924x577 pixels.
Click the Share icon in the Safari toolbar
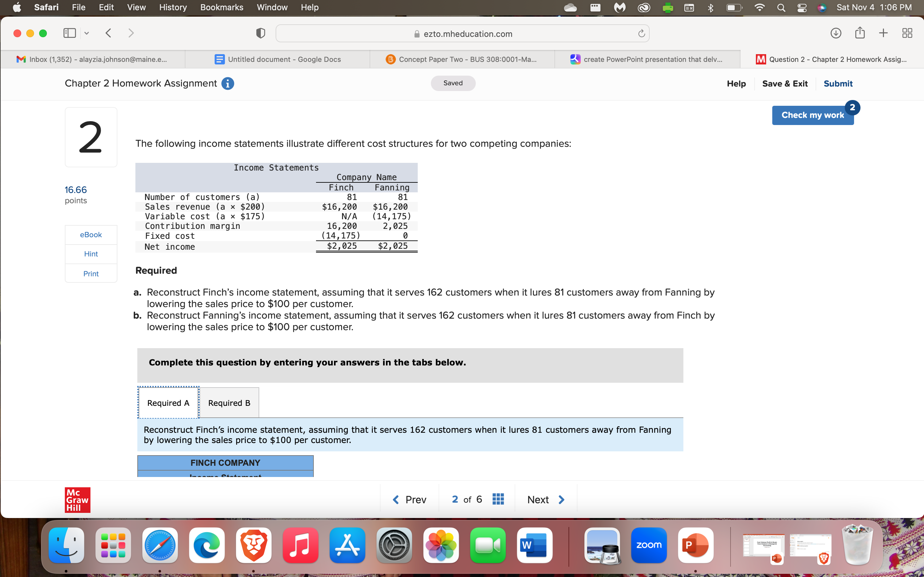coord(860,33)
